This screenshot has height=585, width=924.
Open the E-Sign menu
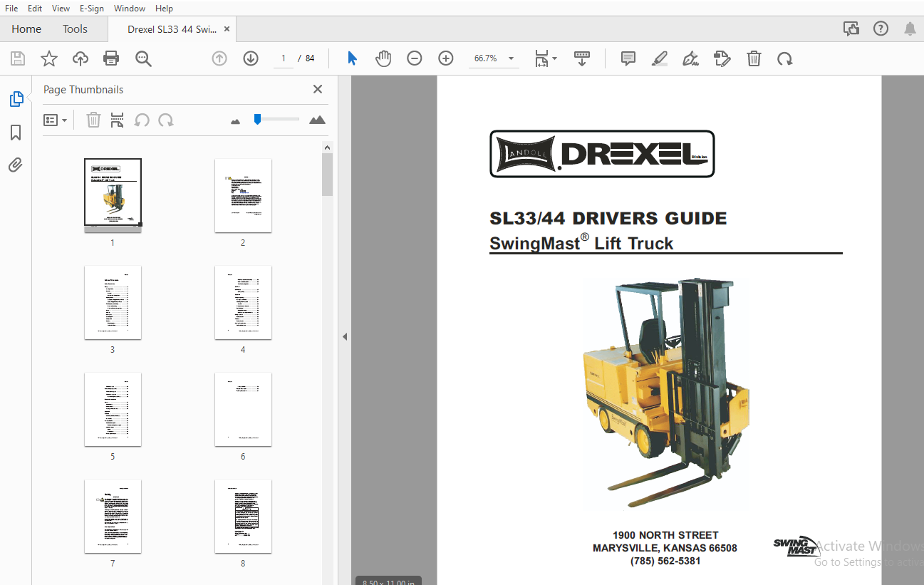(x=92, y=9)
